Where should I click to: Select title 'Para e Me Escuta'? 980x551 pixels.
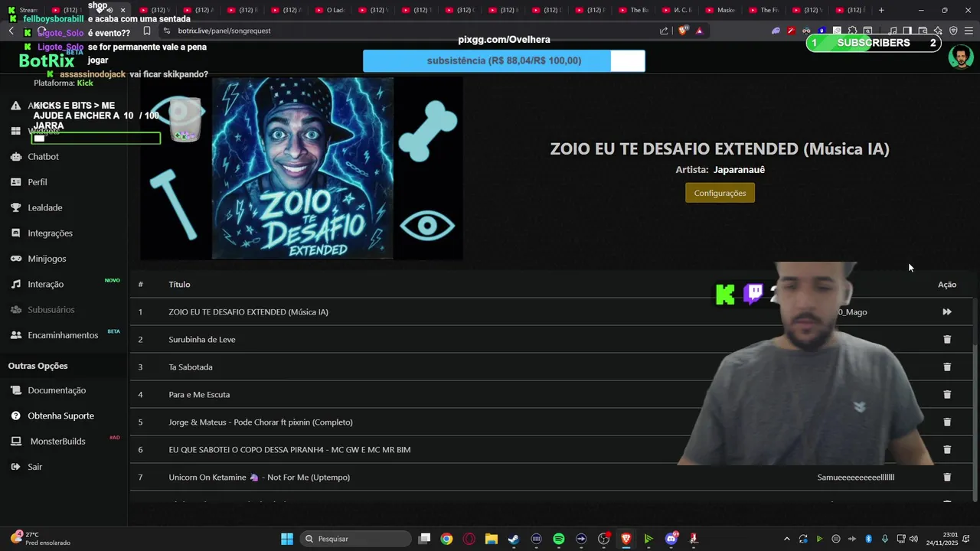[199, 394]
